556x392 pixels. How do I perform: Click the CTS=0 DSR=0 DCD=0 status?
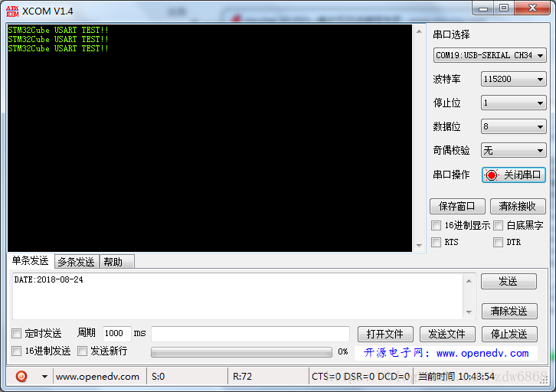pos(361,377)
